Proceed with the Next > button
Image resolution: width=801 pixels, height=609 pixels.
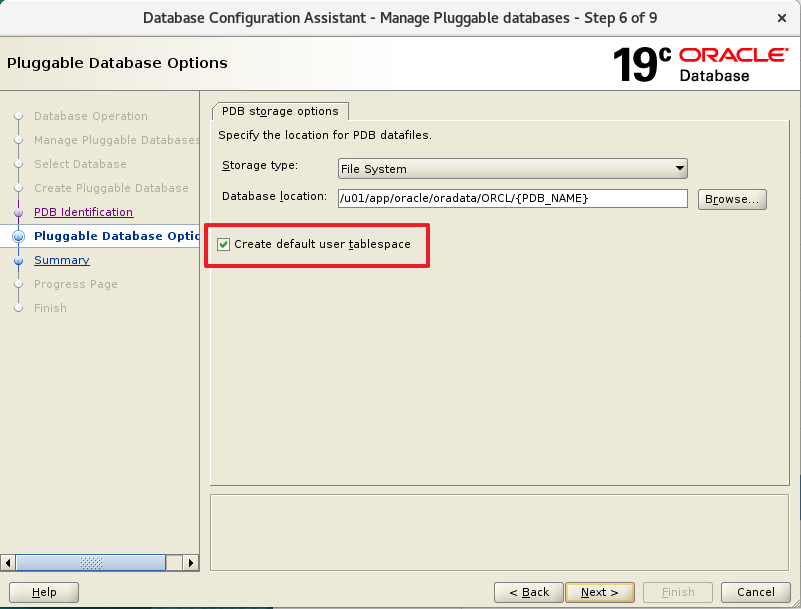click(600, 592)
